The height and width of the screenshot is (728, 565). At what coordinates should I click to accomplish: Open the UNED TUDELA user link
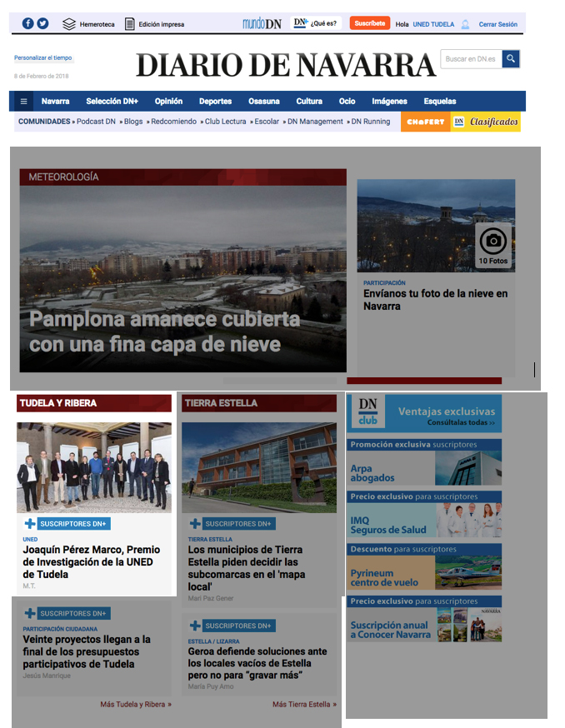[x=433, y=25]
